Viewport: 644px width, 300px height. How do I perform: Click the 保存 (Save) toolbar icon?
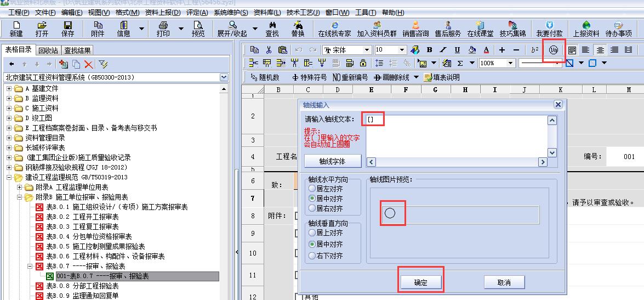tap(67, 29)
